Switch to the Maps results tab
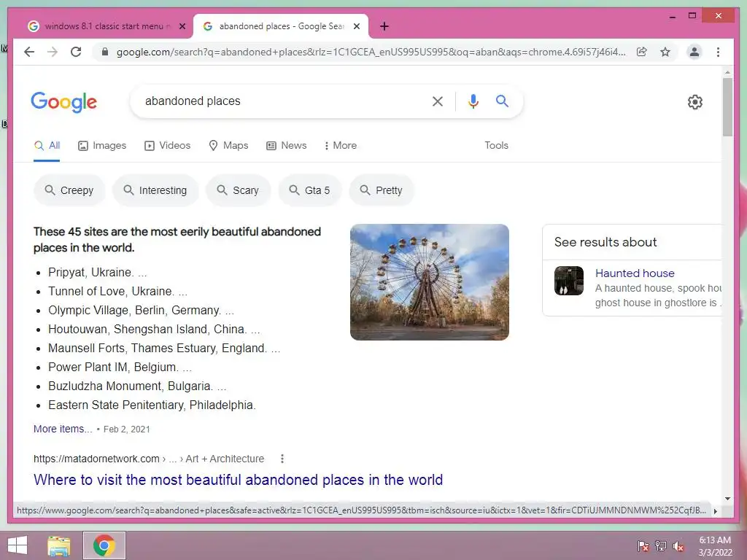Image resolution: width=747 pixels, height=560 pixels. pos(228,146)
